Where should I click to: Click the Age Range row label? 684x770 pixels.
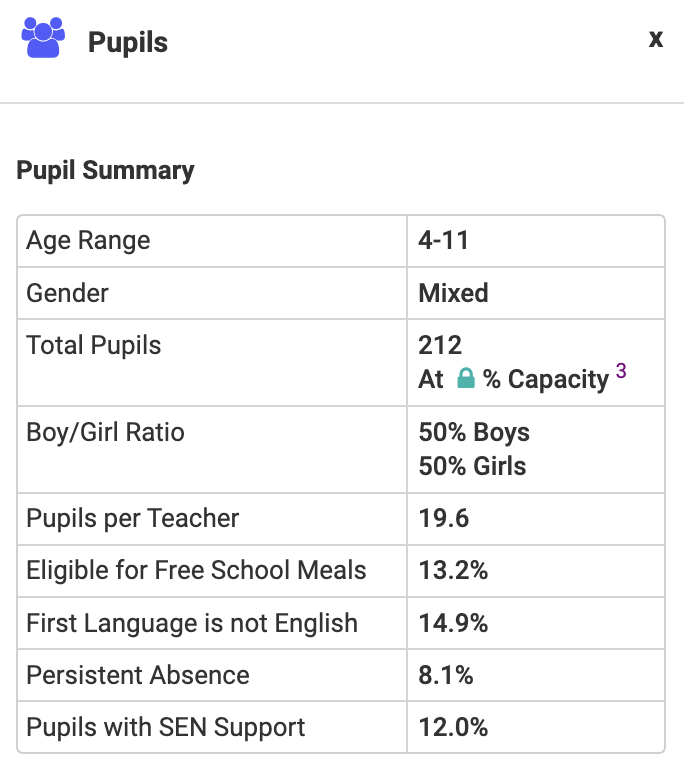(x=88, y=241)
